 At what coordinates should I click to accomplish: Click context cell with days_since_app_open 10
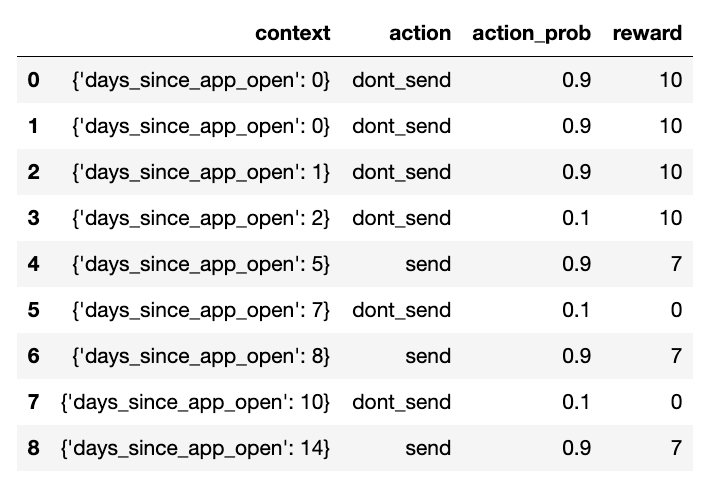(195, 402)
